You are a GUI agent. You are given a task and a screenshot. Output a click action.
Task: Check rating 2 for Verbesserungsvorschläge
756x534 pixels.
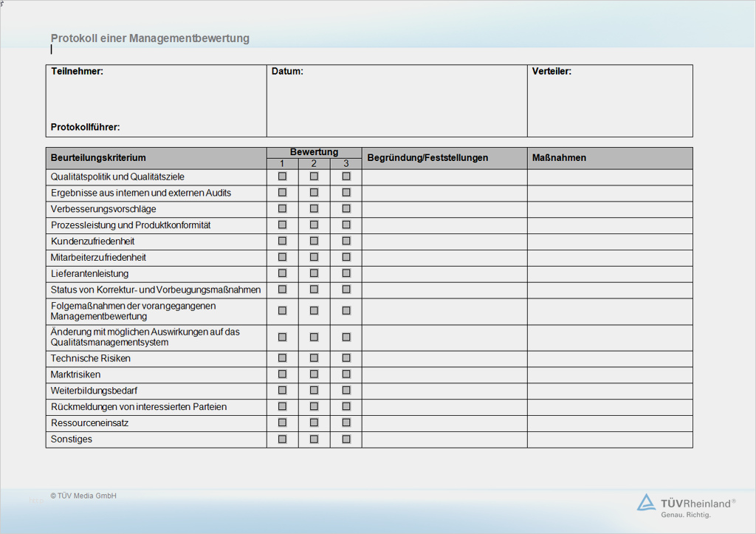click(x=314, y=208)
